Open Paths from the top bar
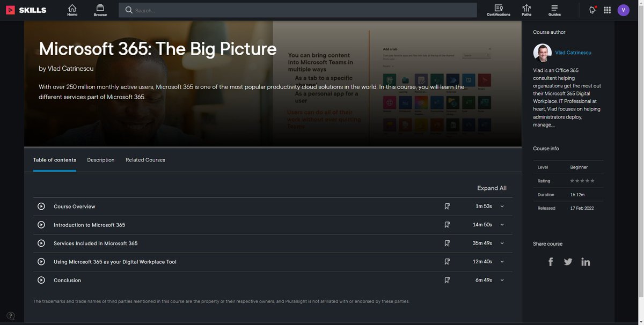The height and width of the screenshot is (325, 644). coord(526,10)
